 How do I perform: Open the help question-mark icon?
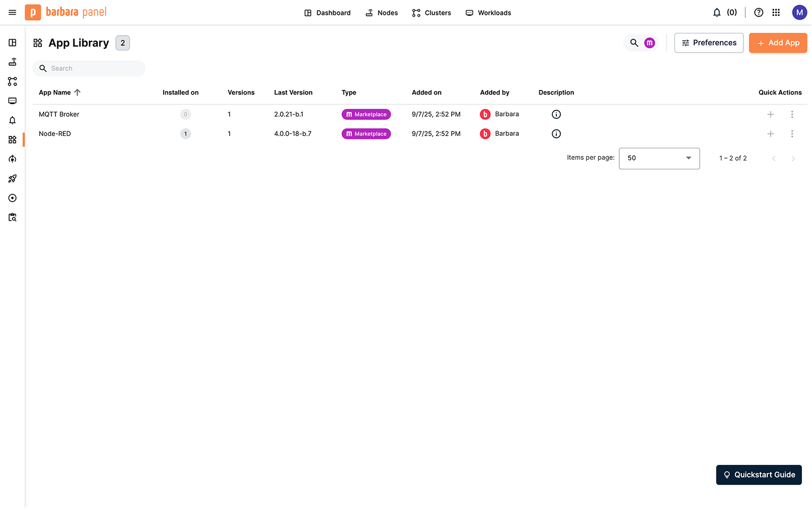tap(758, 12)
